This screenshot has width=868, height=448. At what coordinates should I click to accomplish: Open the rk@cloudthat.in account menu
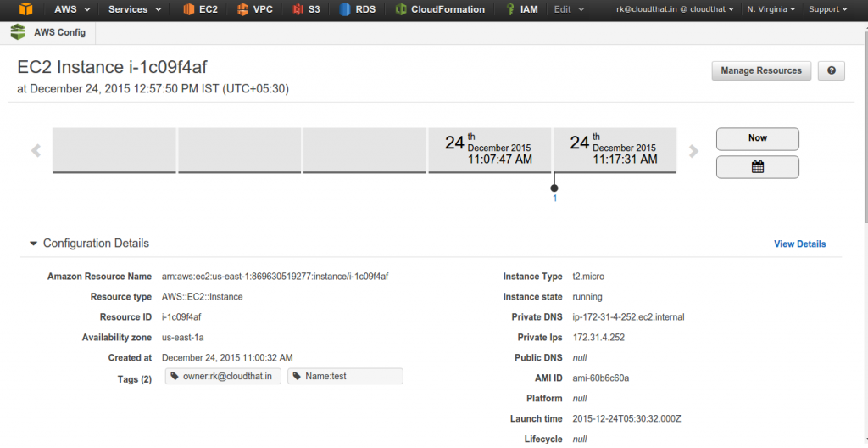[675, 9]
